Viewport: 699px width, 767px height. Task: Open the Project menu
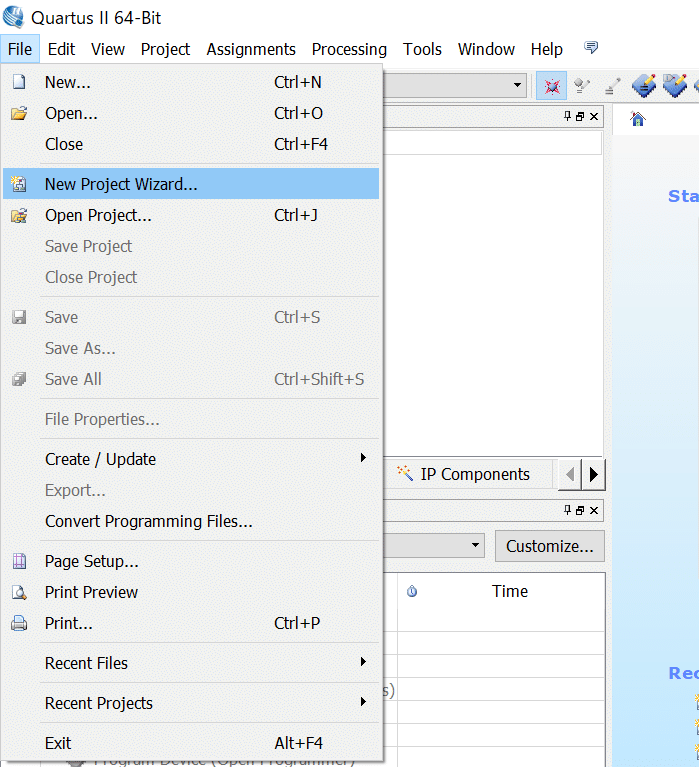pyautogui.click(x=165, y=49)
